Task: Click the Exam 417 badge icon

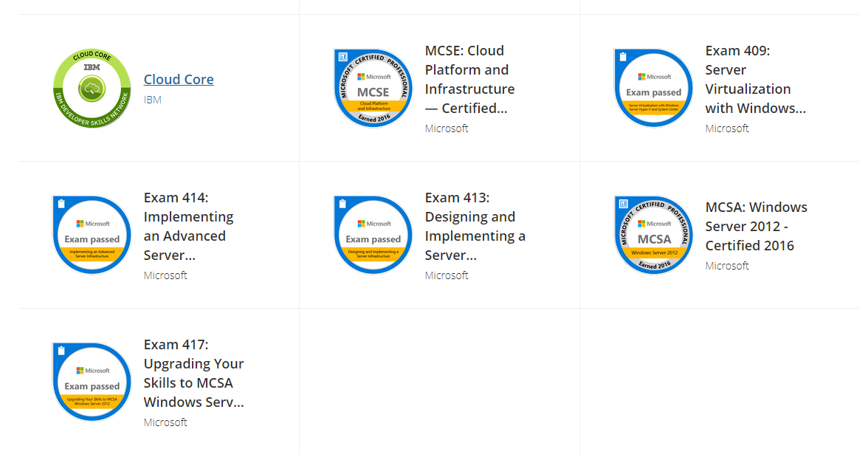Action: point(92,383)
